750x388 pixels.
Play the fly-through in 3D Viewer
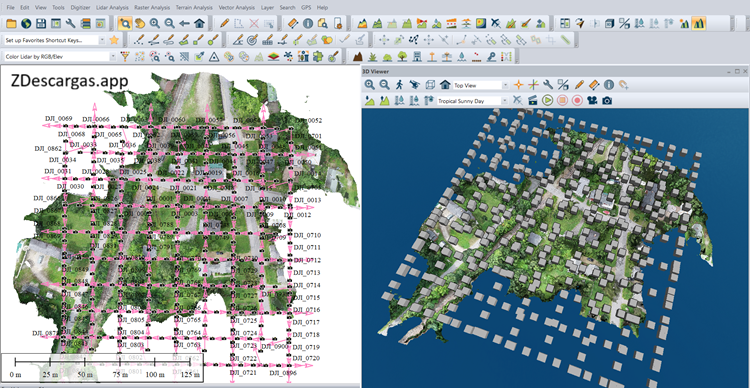point(548,100)
